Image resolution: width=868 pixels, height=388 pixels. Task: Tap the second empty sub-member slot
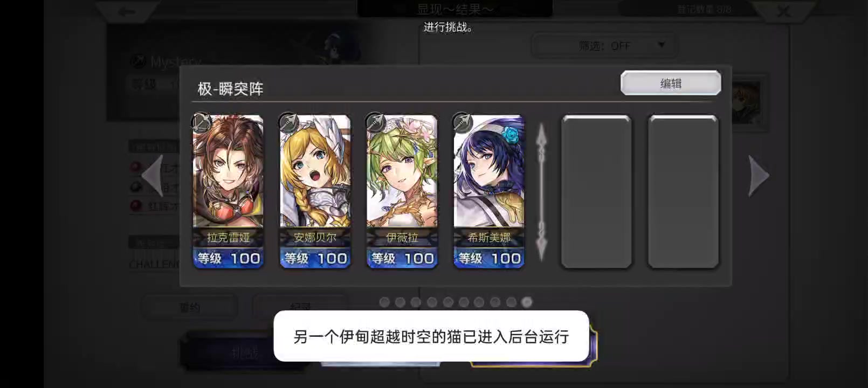coord(683,191)
